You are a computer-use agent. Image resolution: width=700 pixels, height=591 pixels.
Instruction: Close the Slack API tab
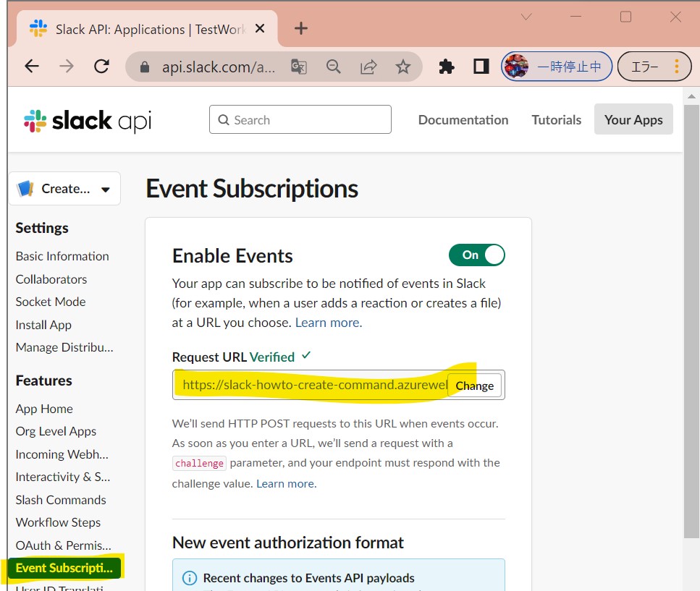tap(260, 29)
